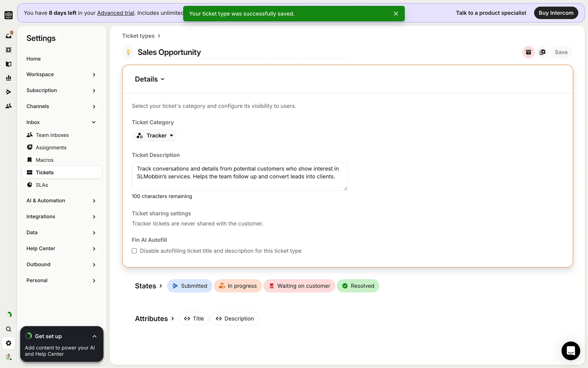Open Contacts people icon in rail

(9, 106)
